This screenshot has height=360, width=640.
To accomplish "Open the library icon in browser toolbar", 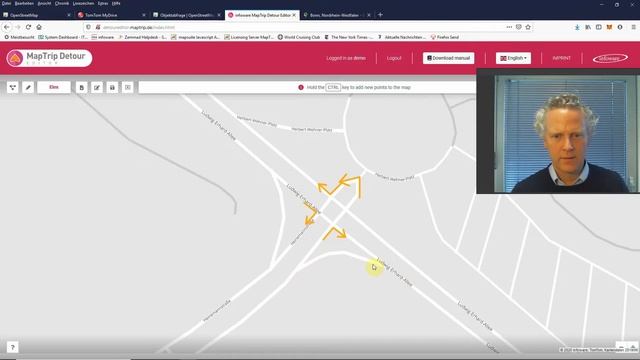I will pos(588,27).
